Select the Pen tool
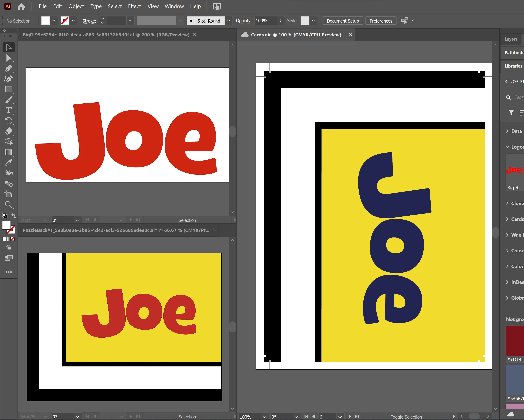The height and width of the screenshot is (420, 524). click(x=8, y=69)
